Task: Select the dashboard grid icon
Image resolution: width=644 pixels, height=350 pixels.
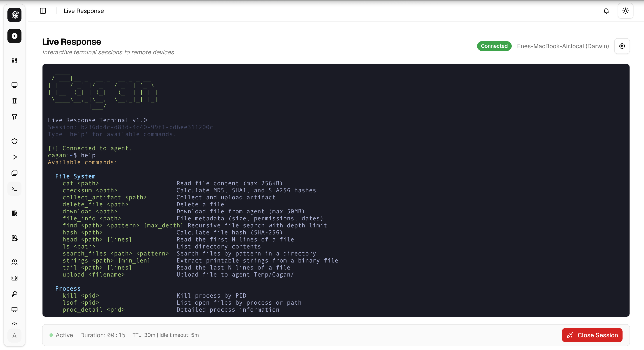Action: [14, 60]
